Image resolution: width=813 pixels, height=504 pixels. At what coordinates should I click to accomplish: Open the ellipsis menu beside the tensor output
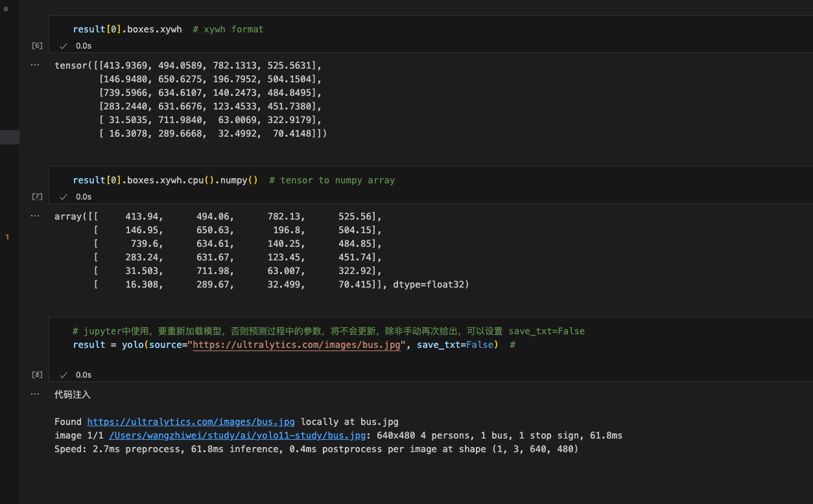pyautogui.click(x=35, y=65)
